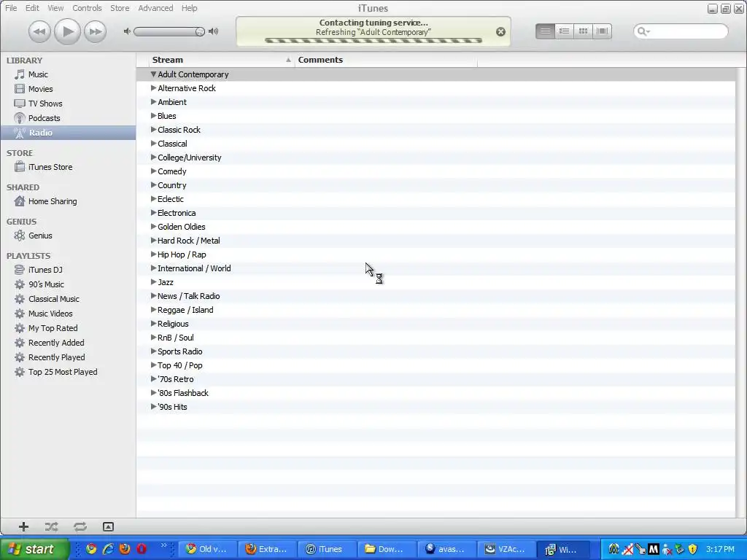Click the Next track fast-forward button

[96, 32]
